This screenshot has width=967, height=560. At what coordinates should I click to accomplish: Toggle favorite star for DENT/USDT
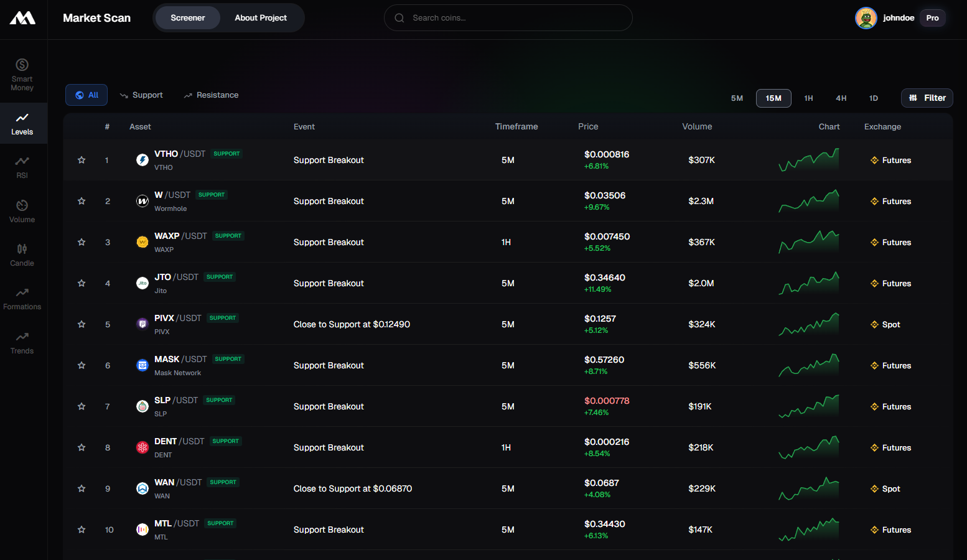click(x=82, y=447)
